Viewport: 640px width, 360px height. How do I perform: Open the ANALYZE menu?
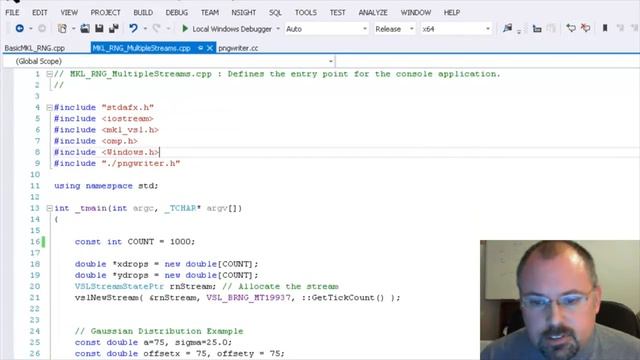pos(373,13)
